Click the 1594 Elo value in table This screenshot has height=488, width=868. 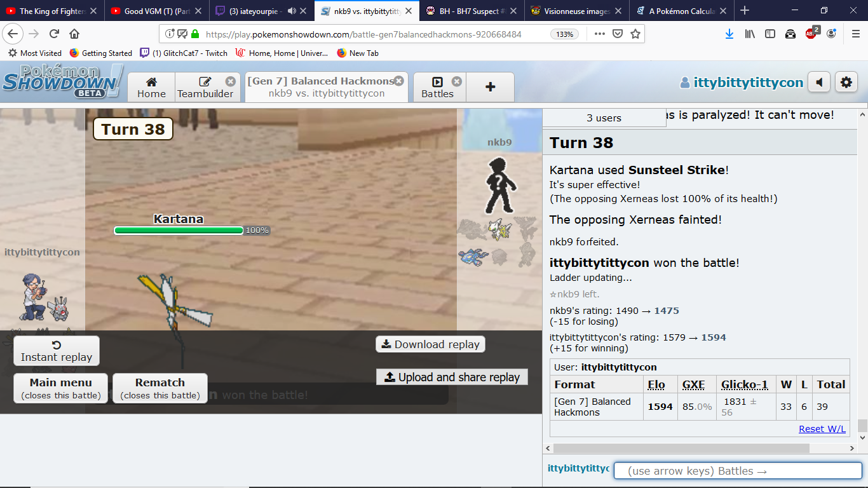(x=660, y=407)
